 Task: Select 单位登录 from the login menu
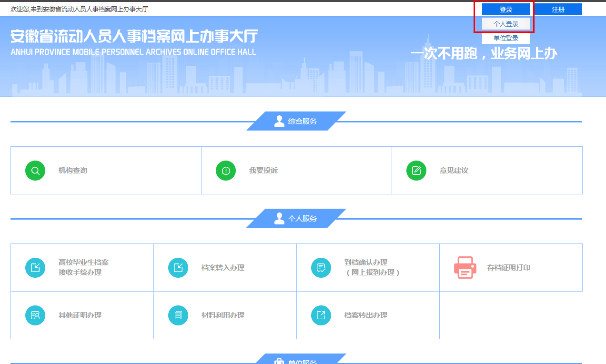506,38
